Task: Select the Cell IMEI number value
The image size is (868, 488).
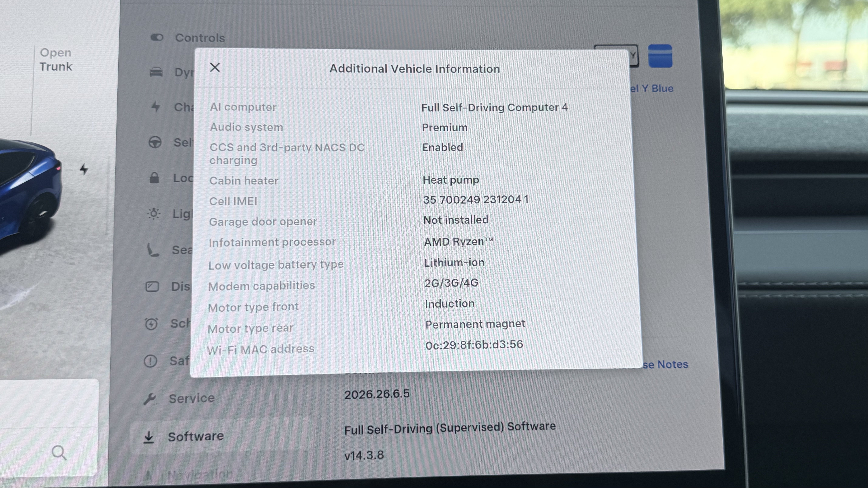Action: (x=476, y=200)
